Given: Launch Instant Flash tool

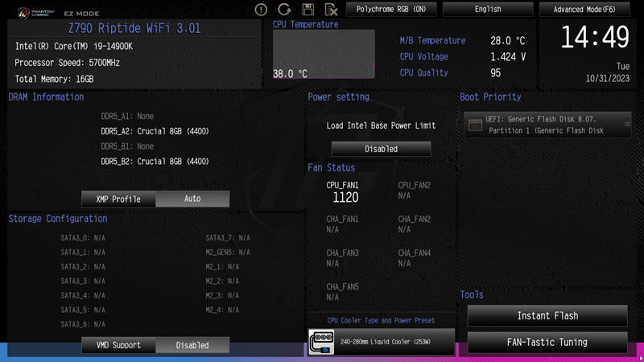Looking at the screenshot, I should click(x=547, y=315).
